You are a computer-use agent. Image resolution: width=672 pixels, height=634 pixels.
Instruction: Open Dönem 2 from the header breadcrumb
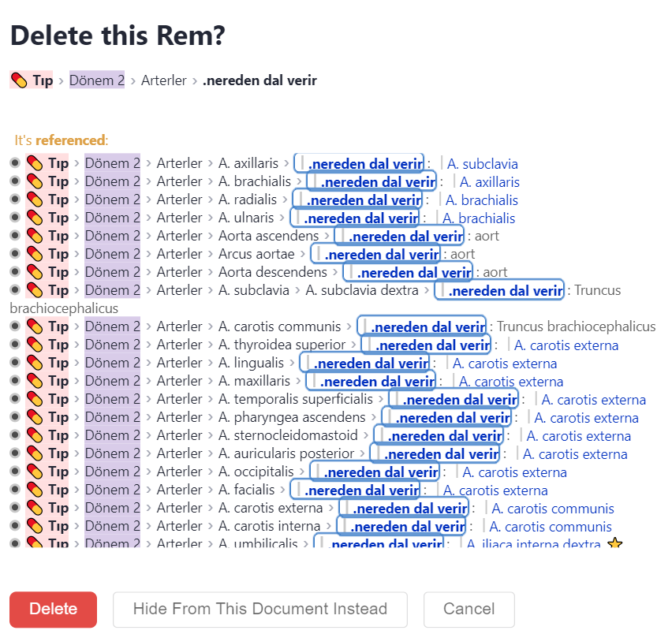coord(95,80)
